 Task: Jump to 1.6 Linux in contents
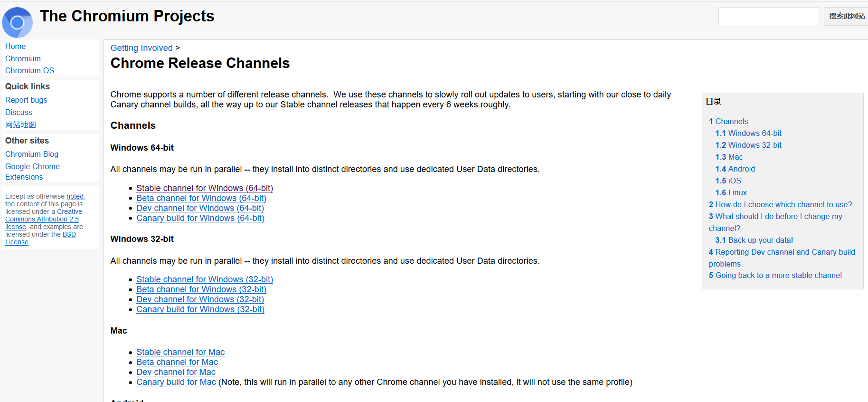pos(731,192)
